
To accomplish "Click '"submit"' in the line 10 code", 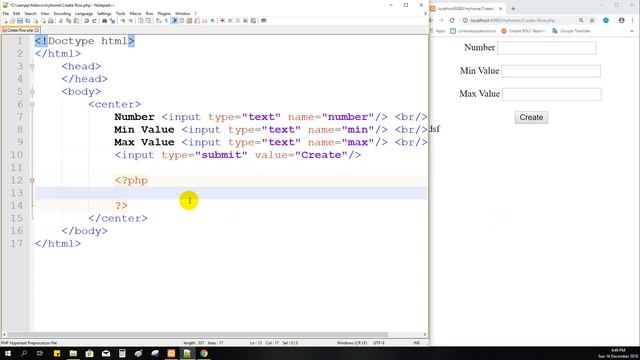I will (x=221, y=155).
